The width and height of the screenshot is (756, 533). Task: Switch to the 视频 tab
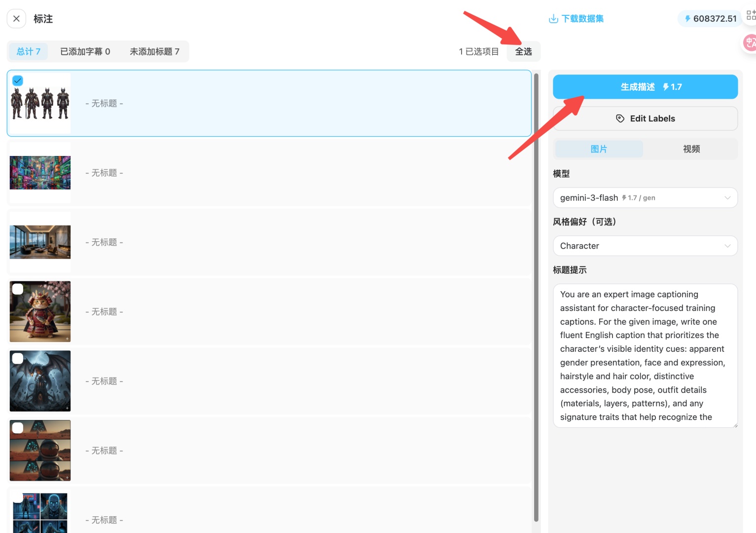tap(691, 149)
